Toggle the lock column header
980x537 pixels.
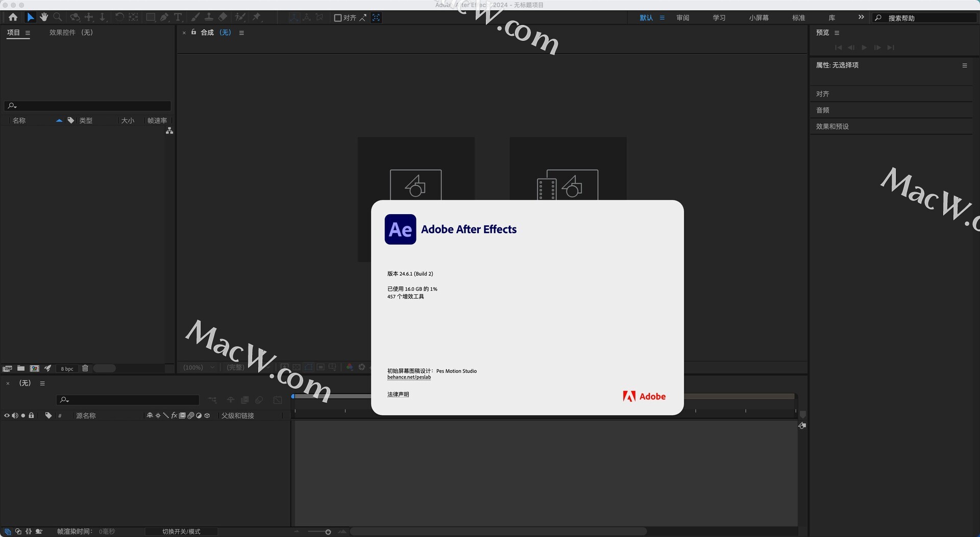click(31, 416)
